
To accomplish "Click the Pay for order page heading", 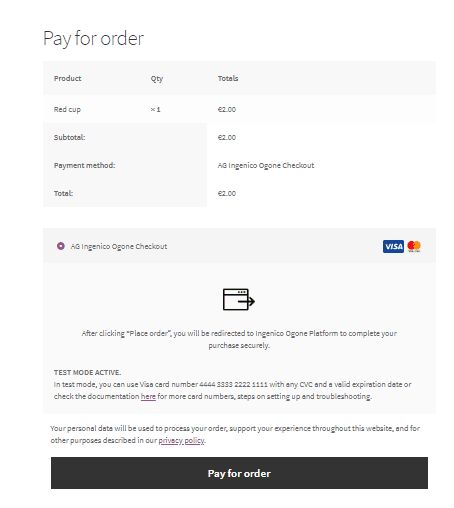I will tap(93, 38).
